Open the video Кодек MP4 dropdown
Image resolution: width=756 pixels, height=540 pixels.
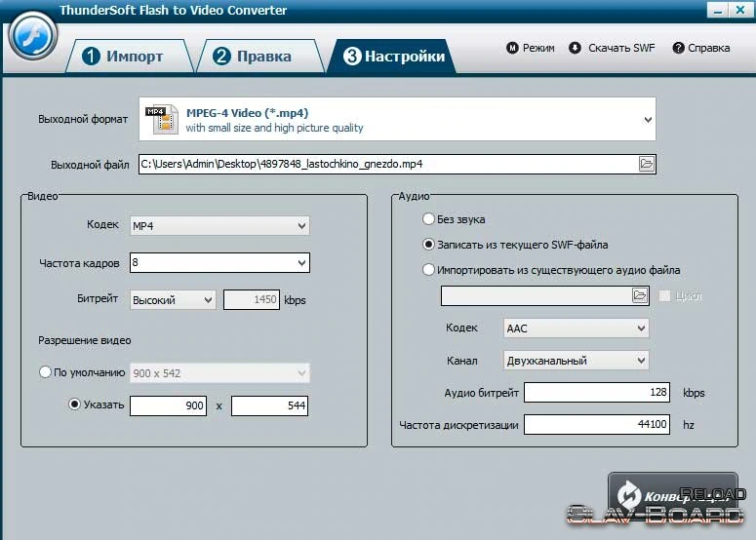(219, 225)
